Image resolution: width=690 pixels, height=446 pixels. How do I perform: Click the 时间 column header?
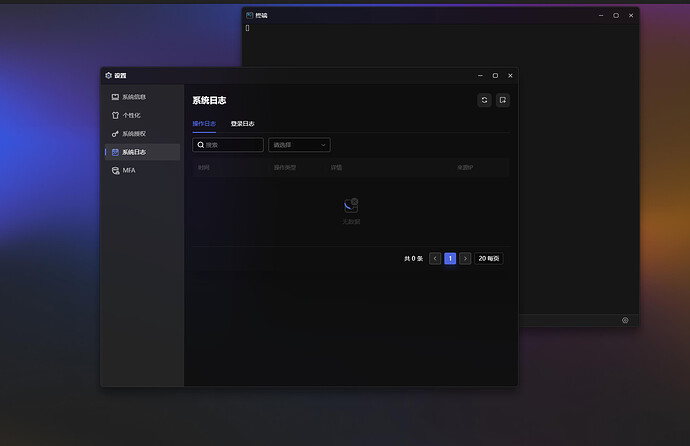[203, 168]
